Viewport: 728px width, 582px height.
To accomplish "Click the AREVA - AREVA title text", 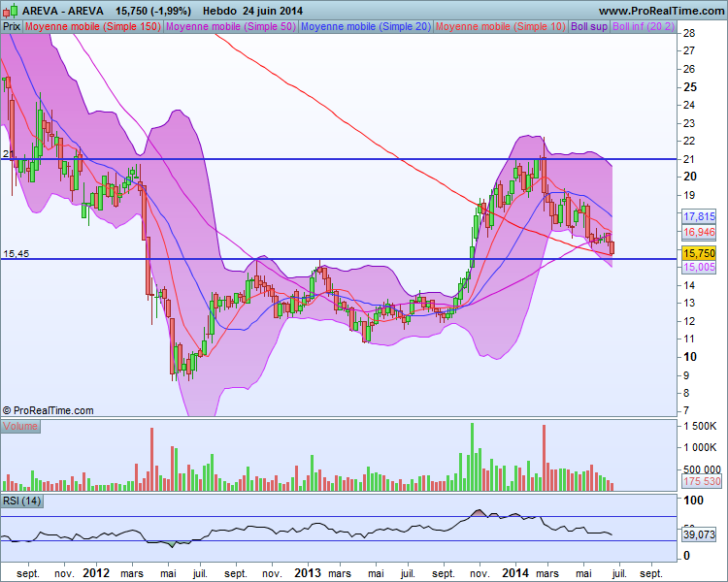I will [63, 11].
